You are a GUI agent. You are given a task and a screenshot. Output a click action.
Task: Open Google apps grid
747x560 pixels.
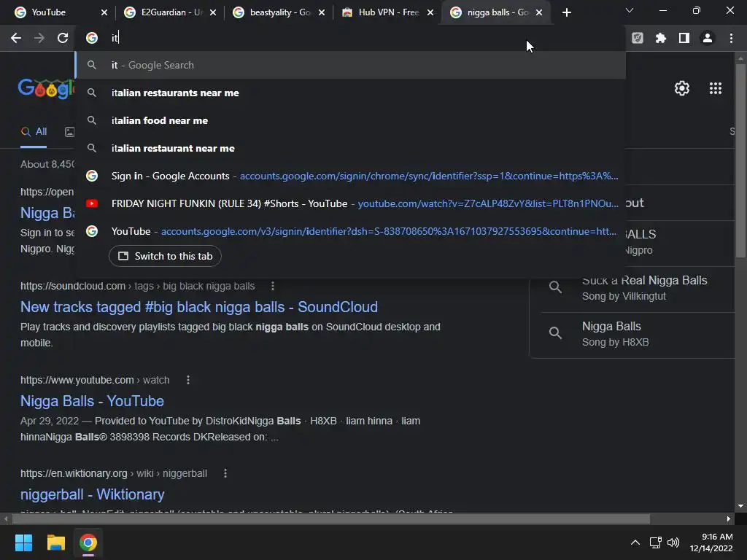[x=716, y=88]
